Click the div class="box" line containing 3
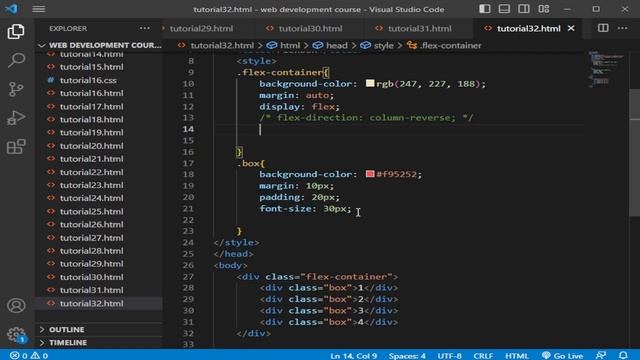This screenshot has width=640, height=360. pos(329,311)
